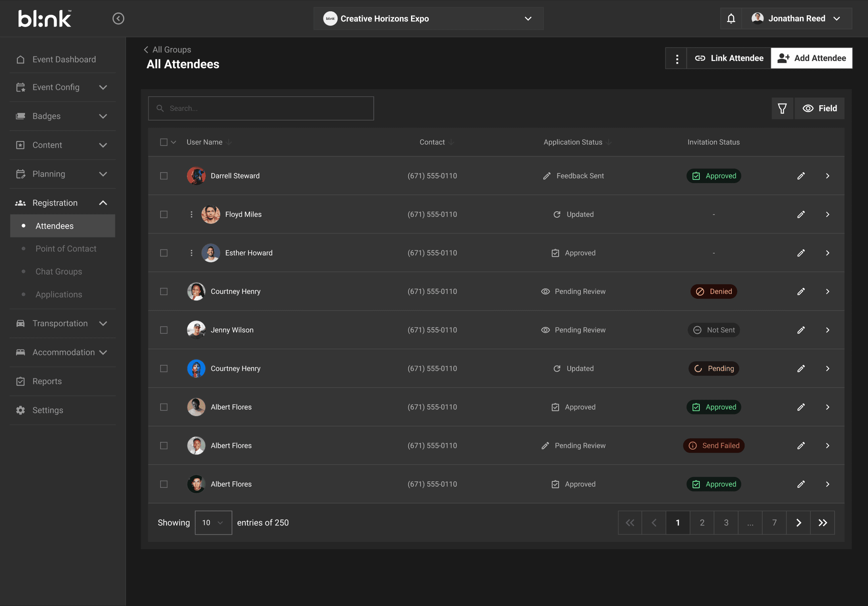Click the Add Attendee button
This screenshot has height=606, width=868.
tap(812, 58)
